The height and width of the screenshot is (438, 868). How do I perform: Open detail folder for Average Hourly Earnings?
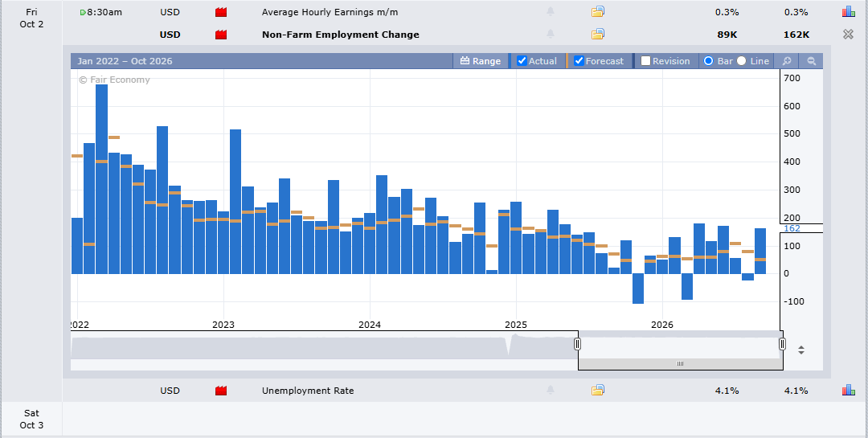tap(598, 11)
